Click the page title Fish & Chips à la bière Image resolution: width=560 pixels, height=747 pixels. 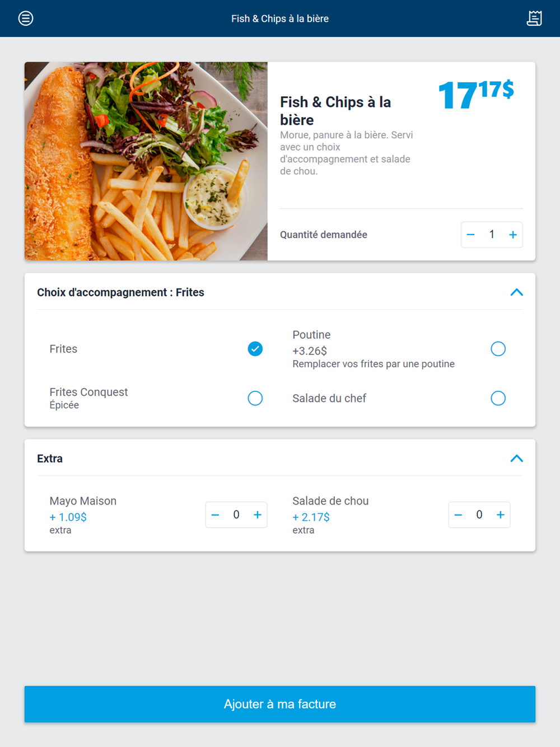pyautogui.click(x=280, y=18)
